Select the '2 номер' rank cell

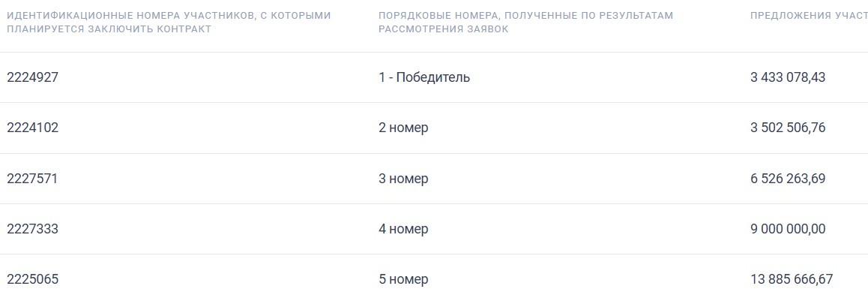(x=403, y=128)
